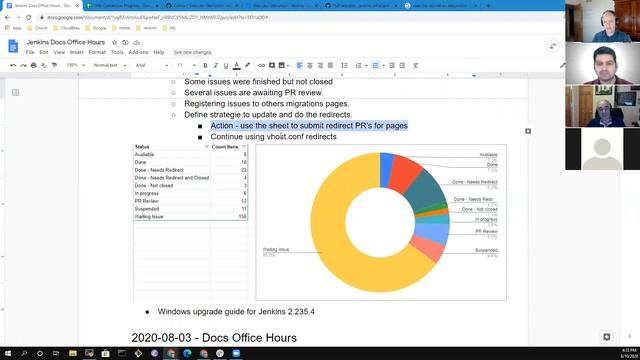Click the Insert link icon
This screenshot has height=360, width=640.
[261, 65]
